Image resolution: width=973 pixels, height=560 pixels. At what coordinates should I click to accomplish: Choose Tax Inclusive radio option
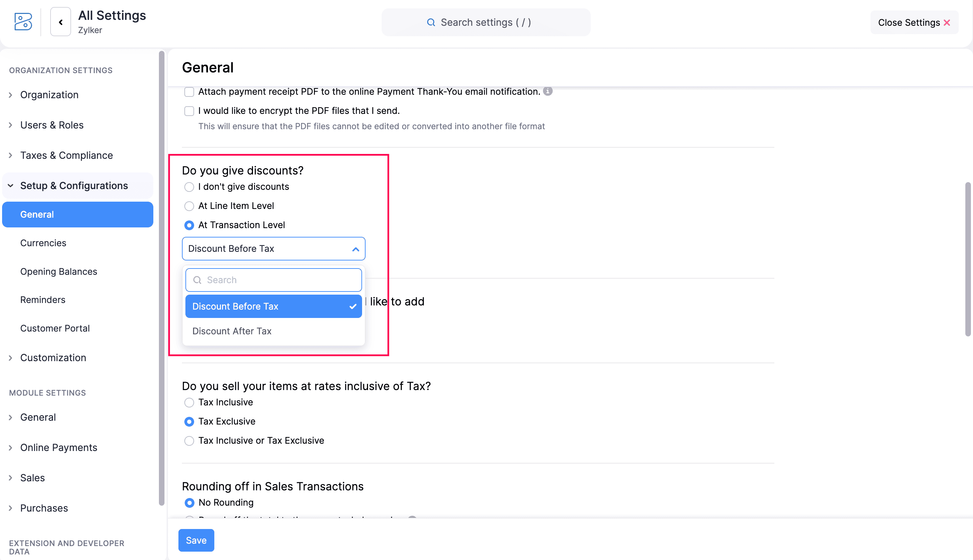point(189,403)
